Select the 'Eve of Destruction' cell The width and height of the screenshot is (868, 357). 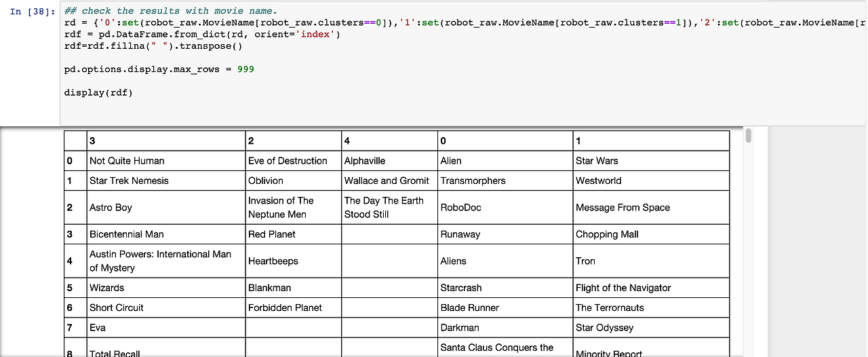294,161
